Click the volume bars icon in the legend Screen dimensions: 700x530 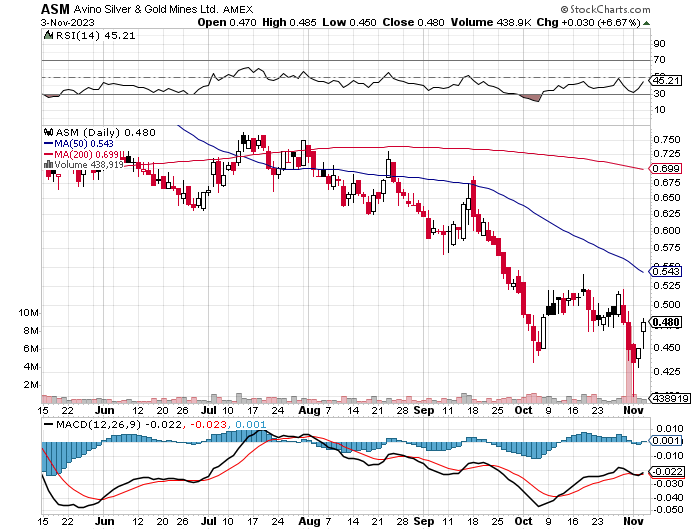click(48, 165)
